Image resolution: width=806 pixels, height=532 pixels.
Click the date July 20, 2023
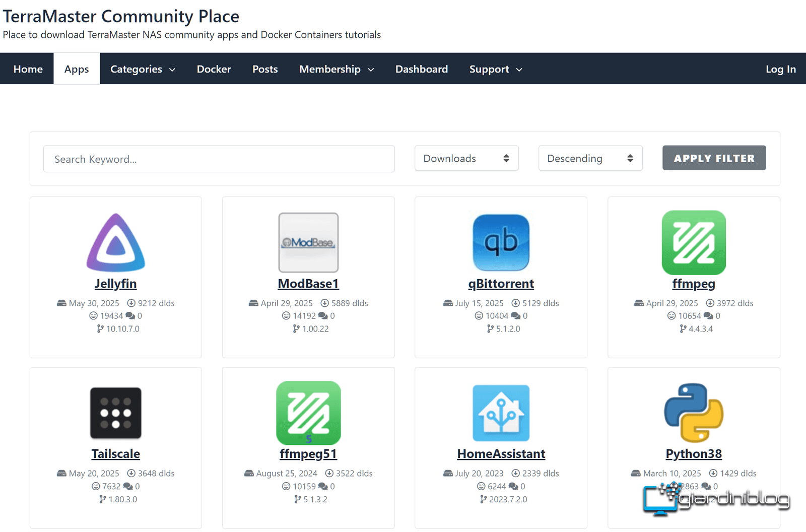click(x=479, y=474)
